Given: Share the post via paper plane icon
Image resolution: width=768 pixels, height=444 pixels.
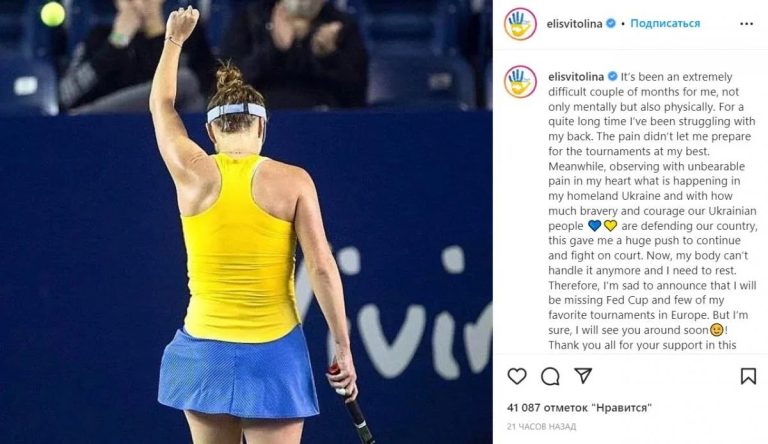Looking at the screenshot, I should point(583,375).
